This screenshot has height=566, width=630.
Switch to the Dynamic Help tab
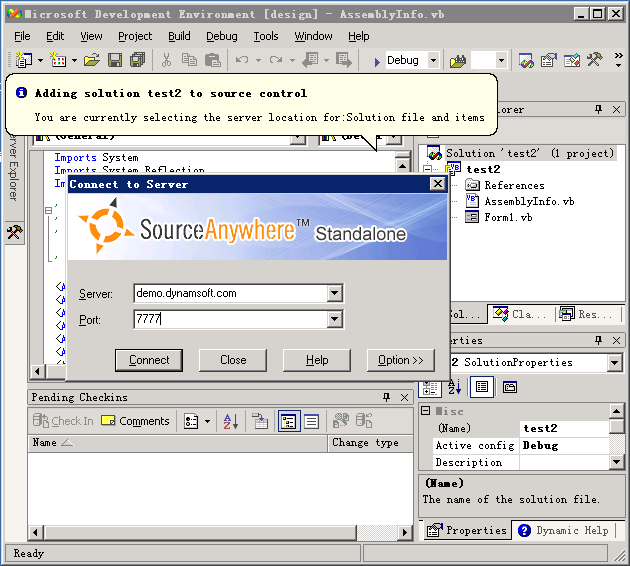click(564, 530)
